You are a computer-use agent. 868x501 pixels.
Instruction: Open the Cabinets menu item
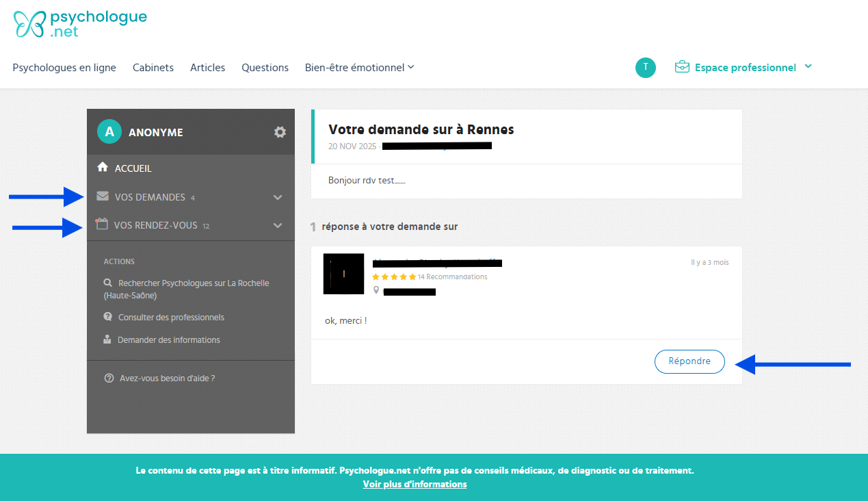click(153, 67)
